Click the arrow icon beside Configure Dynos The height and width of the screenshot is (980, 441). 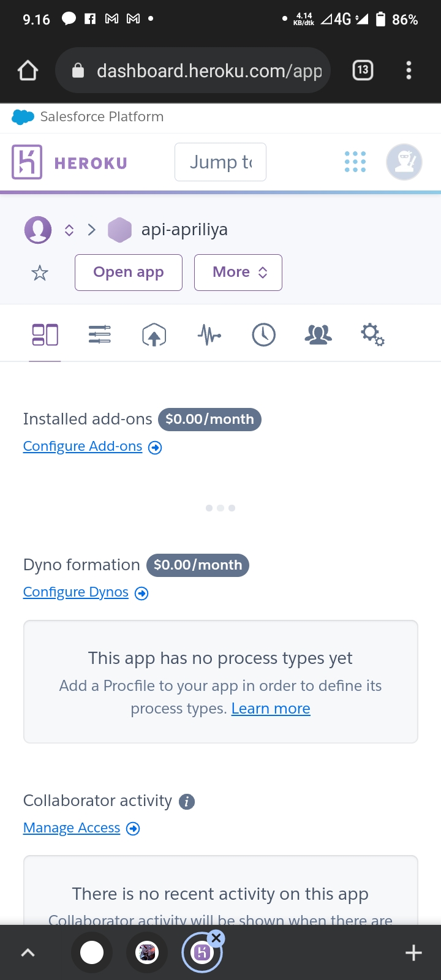tap(141, 594)
